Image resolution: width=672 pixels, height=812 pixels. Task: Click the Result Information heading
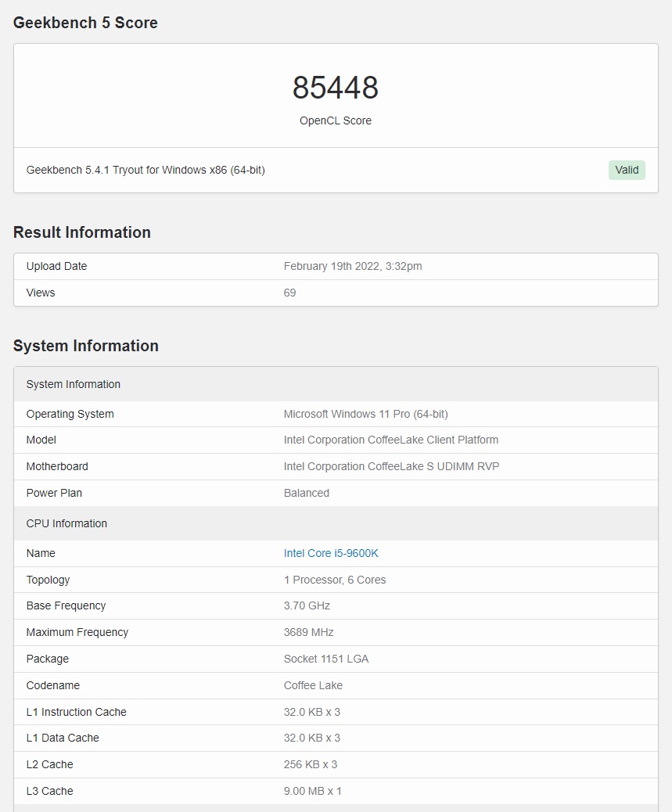(82, 232)
